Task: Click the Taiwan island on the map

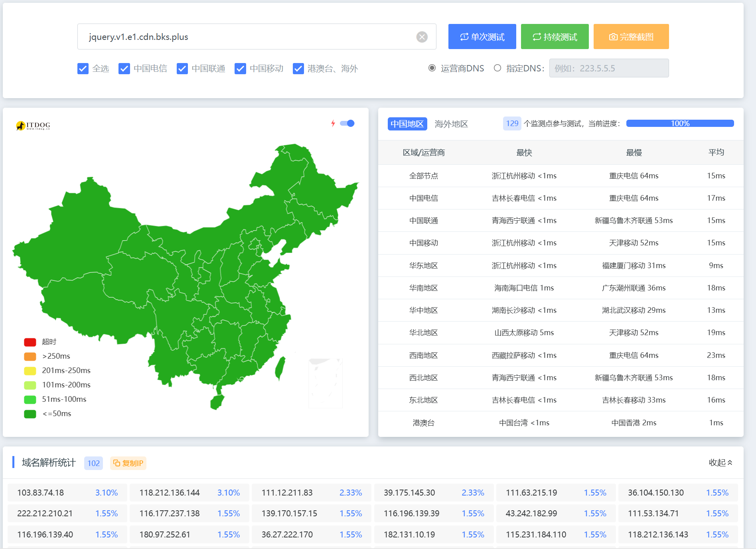Action: (280, 368)
